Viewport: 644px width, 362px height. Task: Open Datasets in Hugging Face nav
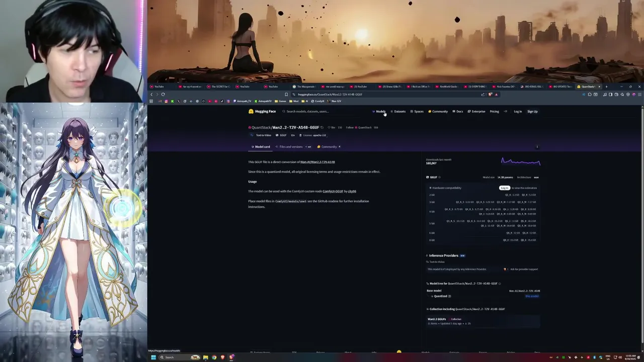coord(398,111)
